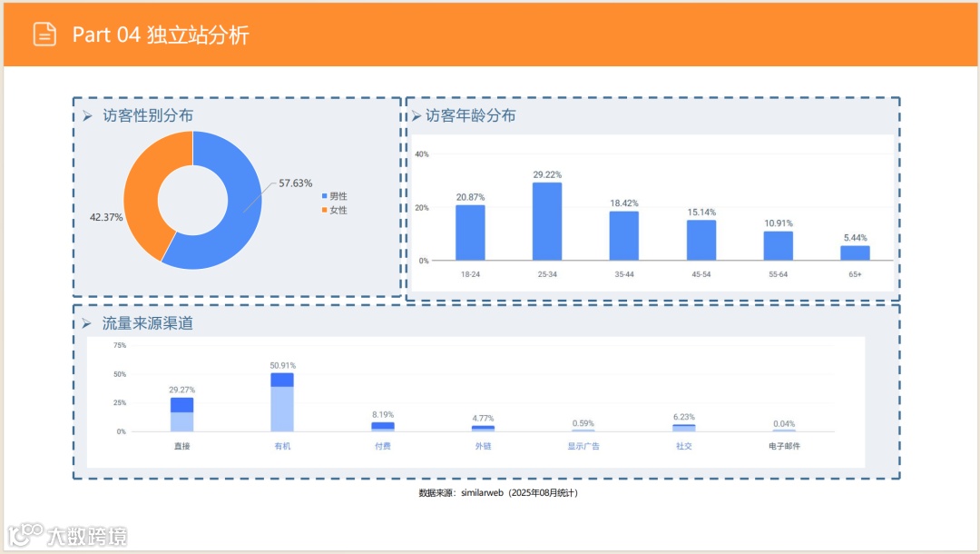This screenshot has height=554, width=980.
Task: Click the '18-24' axis label
Action: point(470,274)
